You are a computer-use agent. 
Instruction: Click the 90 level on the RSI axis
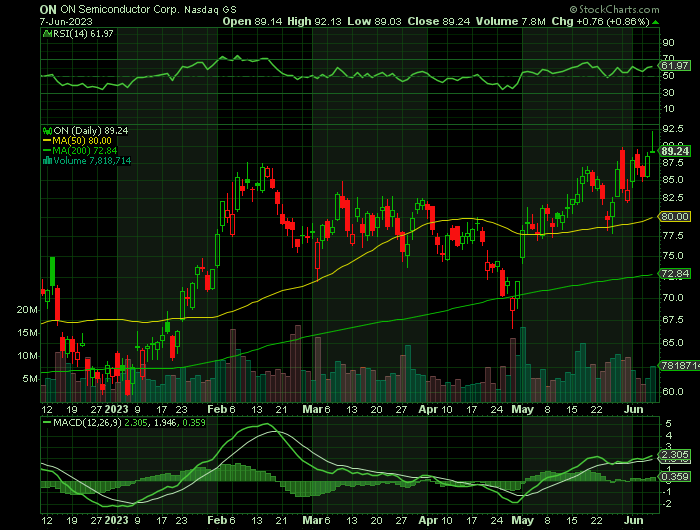[668, 43]
